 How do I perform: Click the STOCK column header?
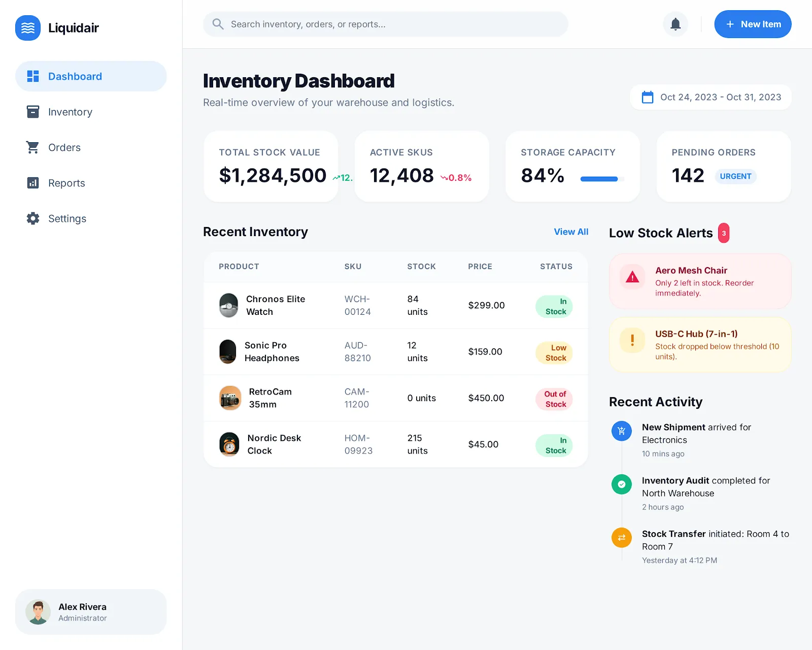[421, 267]
